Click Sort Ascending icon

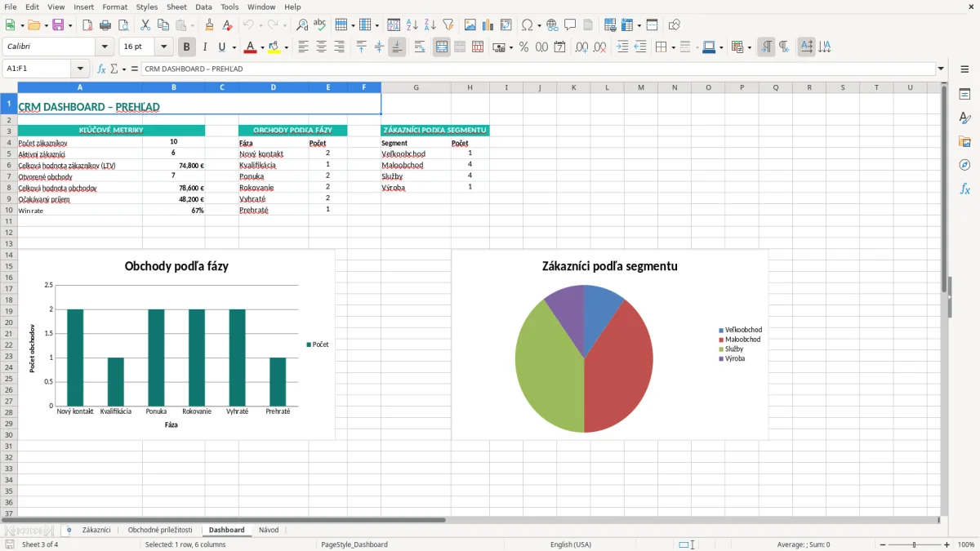click(412, 25)
